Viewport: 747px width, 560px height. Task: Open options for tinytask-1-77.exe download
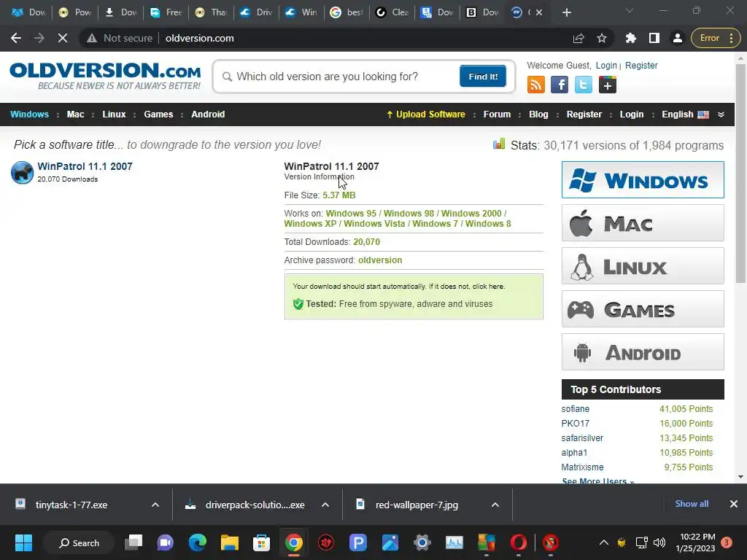(155, 505)
